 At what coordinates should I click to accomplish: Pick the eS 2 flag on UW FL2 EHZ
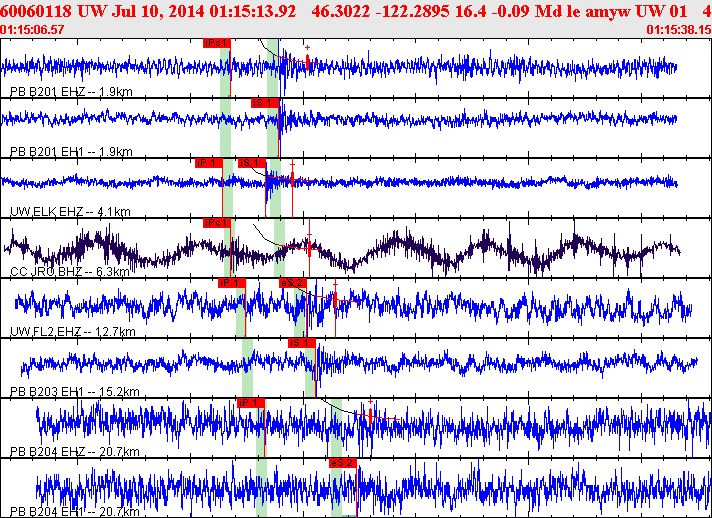[293, 283]
